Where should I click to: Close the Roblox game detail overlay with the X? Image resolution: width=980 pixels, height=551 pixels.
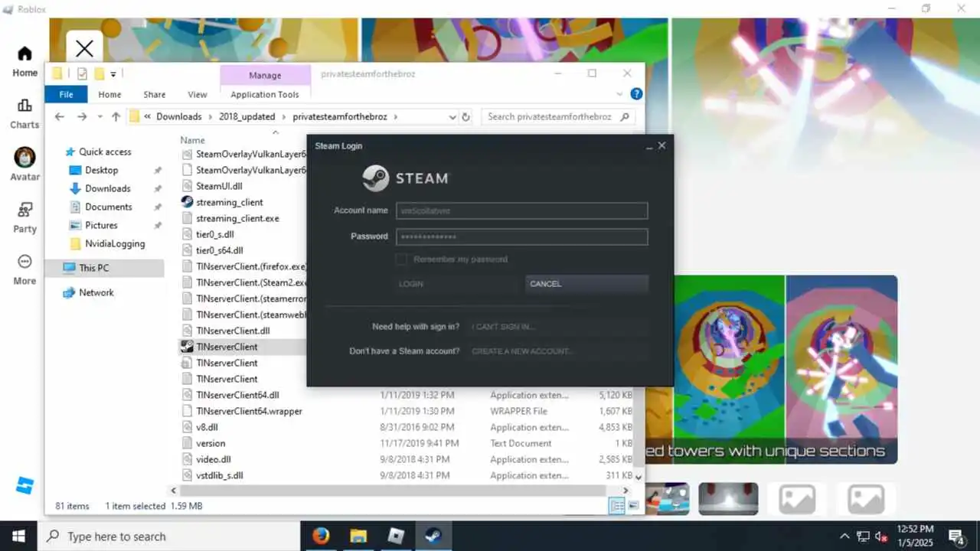pos(84,49)
